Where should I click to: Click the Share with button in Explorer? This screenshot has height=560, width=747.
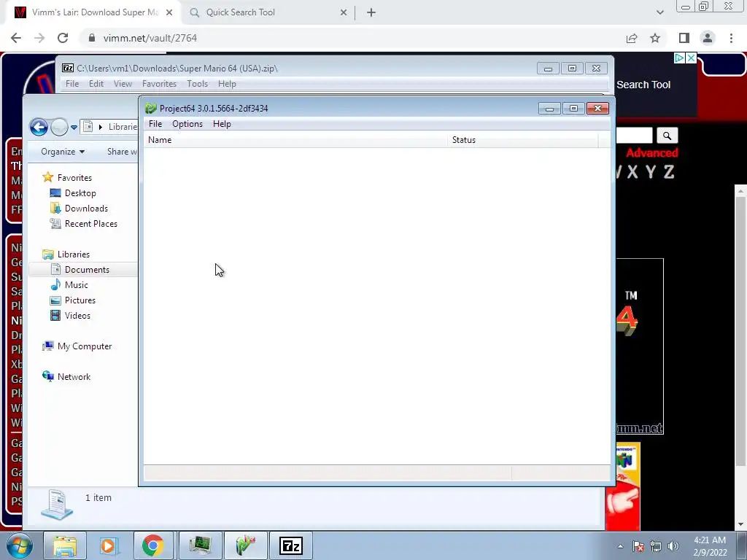pyautogui.click(x=122, y=152)
